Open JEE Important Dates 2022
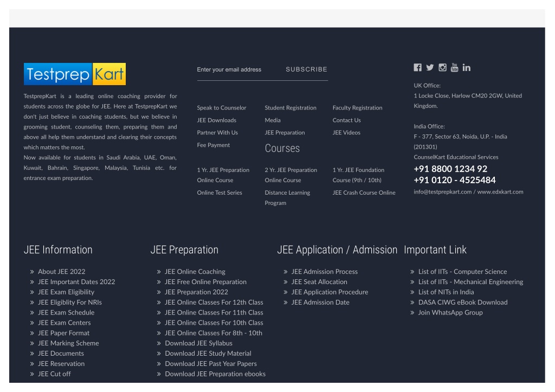555x392 pixels. pos(76,282)
